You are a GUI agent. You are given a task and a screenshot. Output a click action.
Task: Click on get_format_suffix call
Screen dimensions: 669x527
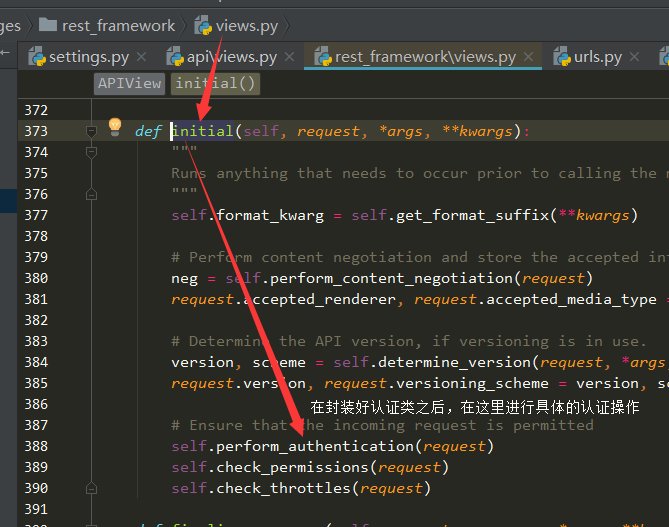(472, 216)
